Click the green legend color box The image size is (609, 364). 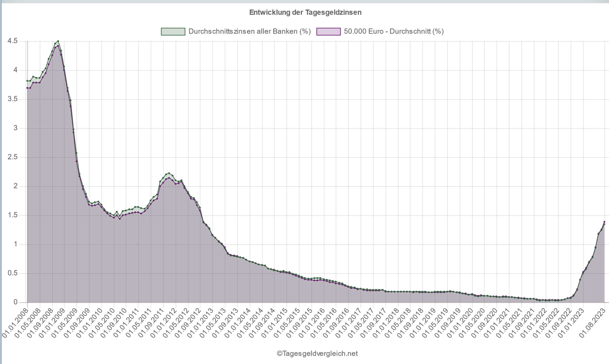(173, 32)
